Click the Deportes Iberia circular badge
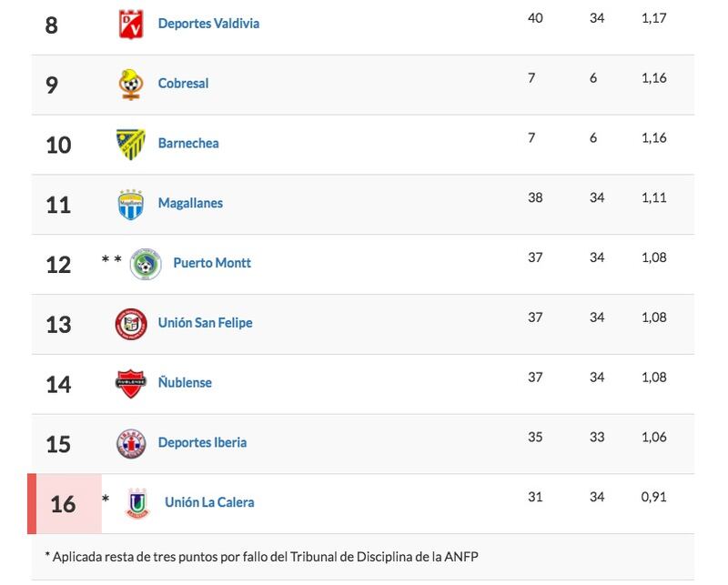The height and width of the screenshot is (585, 728). coord(131,443)
